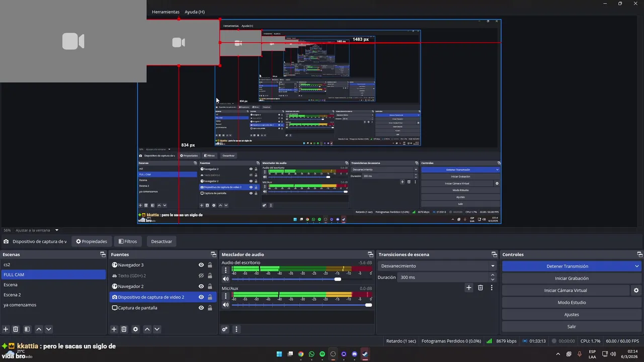Select the ya comenzamos scene
The height and width of the screenshot is (362, 644).
53,305
